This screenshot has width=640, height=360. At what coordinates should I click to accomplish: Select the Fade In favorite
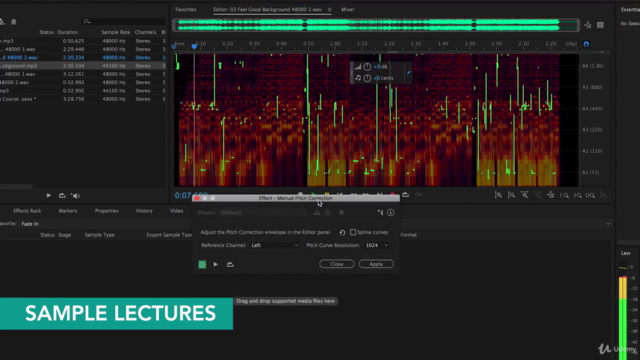click(x=30, y=224)
